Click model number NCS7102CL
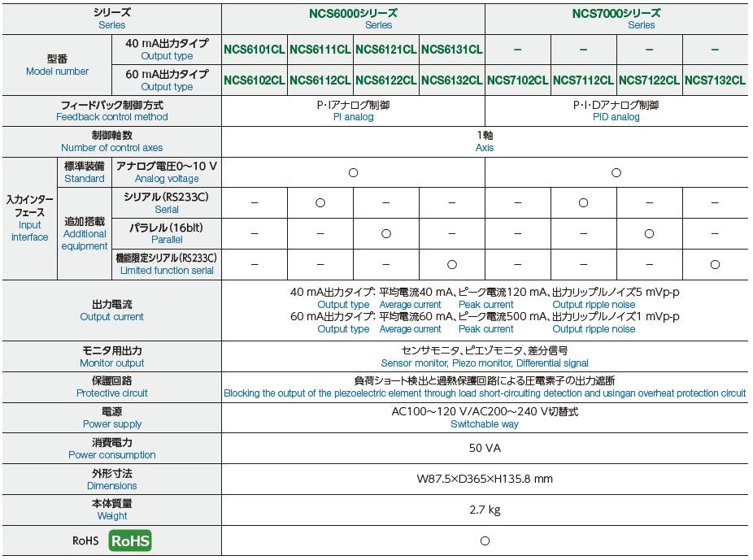 click(x=518, y=80)
